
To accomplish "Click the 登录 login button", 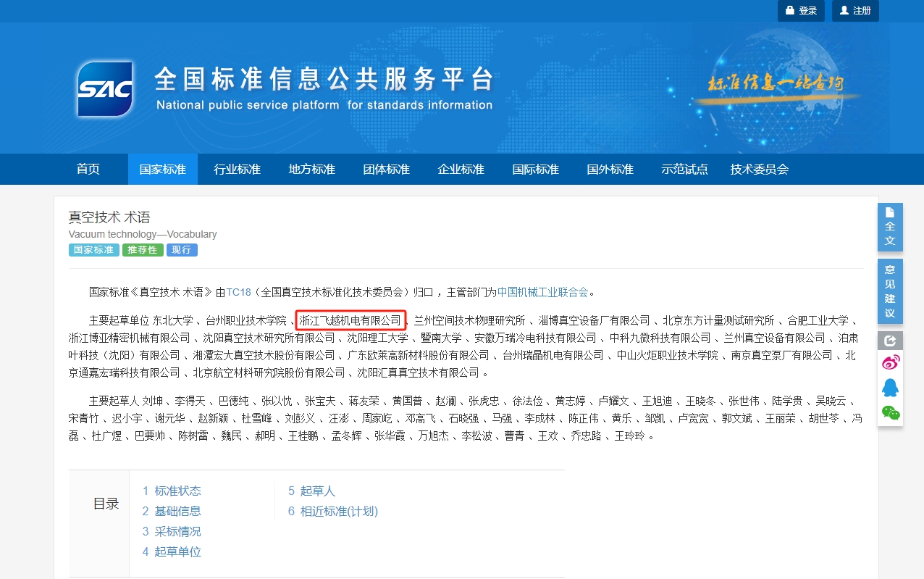I will [801, 11].
